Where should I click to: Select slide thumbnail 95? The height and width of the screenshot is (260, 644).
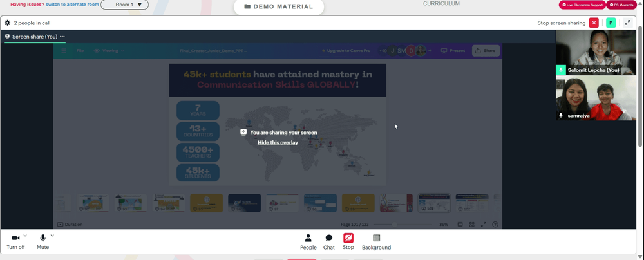point(206,203)
